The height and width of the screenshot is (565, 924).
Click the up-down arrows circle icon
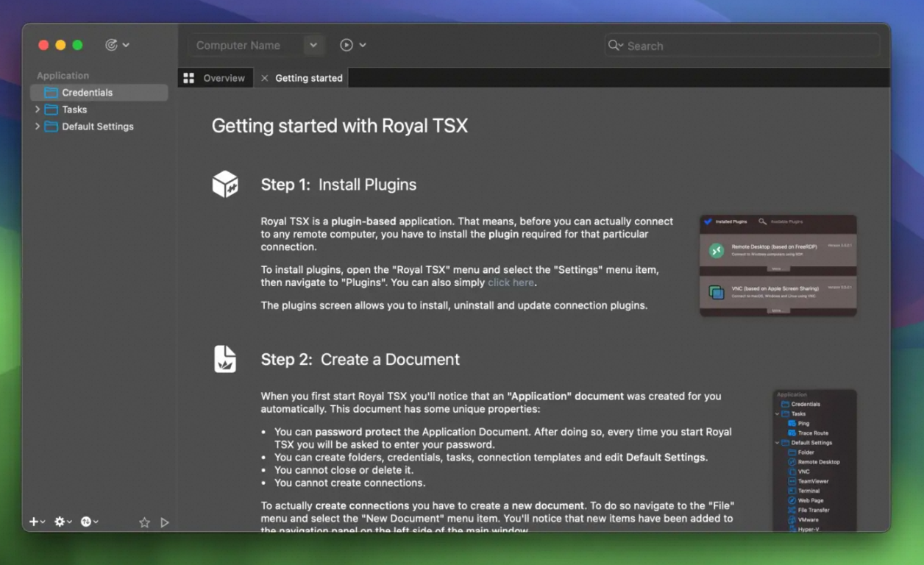86,522
